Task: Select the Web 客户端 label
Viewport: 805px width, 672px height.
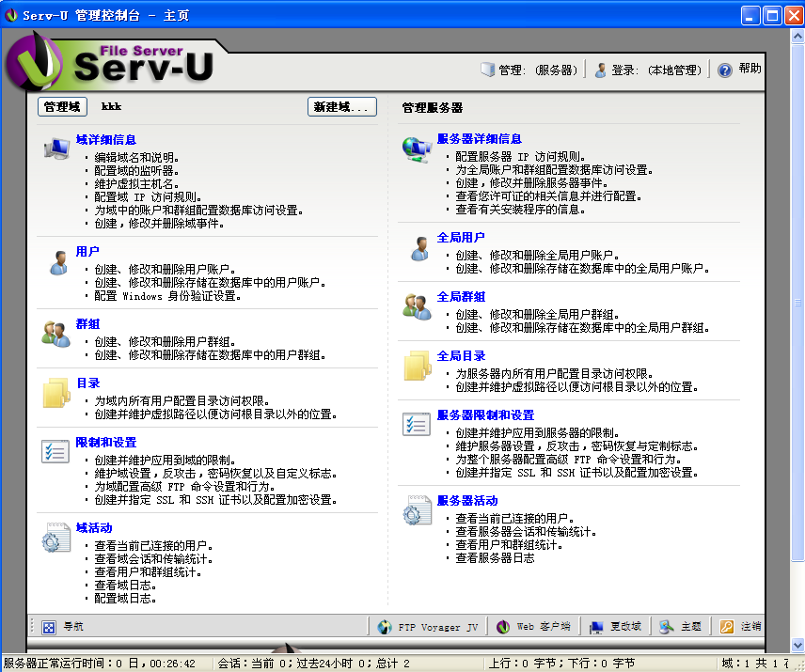Action: [544, 626]
